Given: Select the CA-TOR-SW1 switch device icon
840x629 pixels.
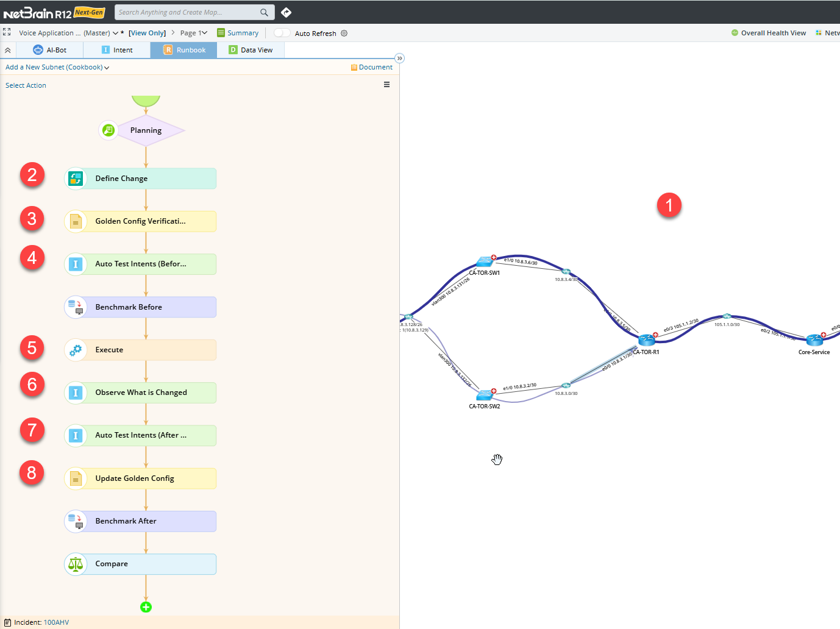Looking at the screenshot, I should click(485, 262).
